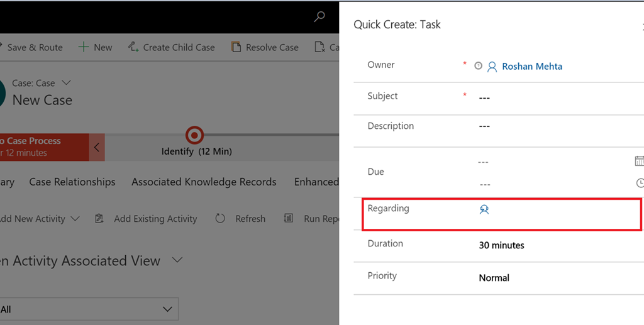Image resolution: width=644 pixels, height=325 pixels.
Task: Open the Case Relationships tab
Action: pos(72,182)
